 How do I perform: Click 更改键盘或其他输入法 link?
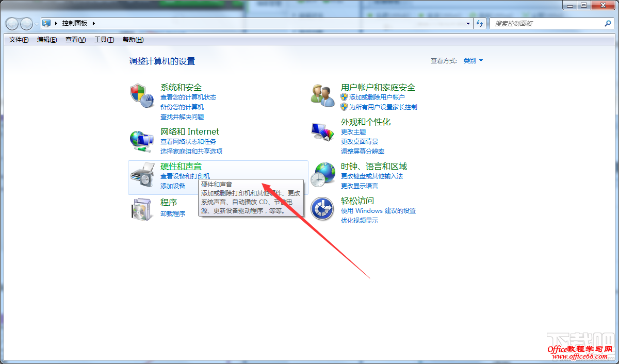(x=372, y=176)
